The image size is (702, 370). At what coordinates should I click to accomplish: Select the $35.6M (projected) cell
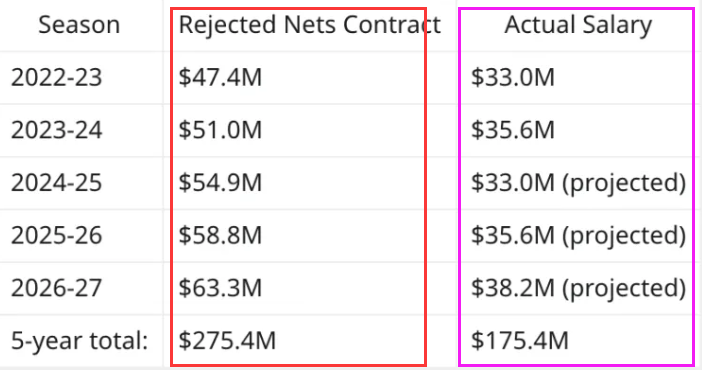point(578,235)
